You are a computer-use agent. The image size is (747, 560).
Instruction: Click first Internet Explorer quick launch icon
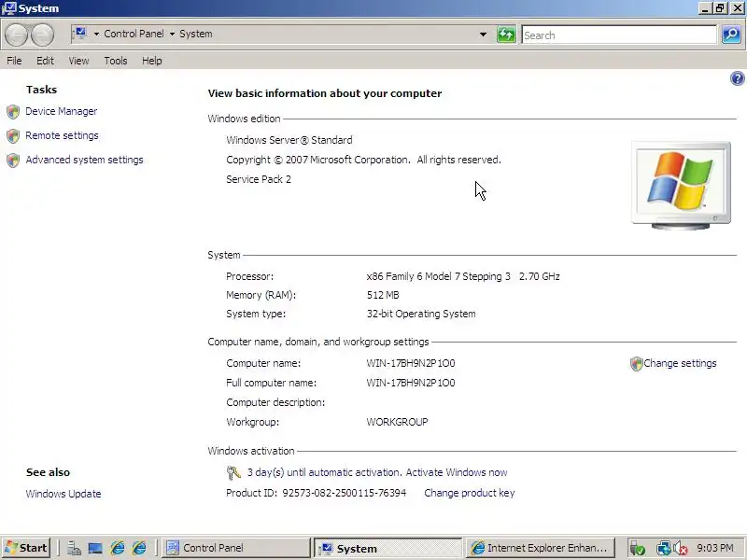coord(118,548)
